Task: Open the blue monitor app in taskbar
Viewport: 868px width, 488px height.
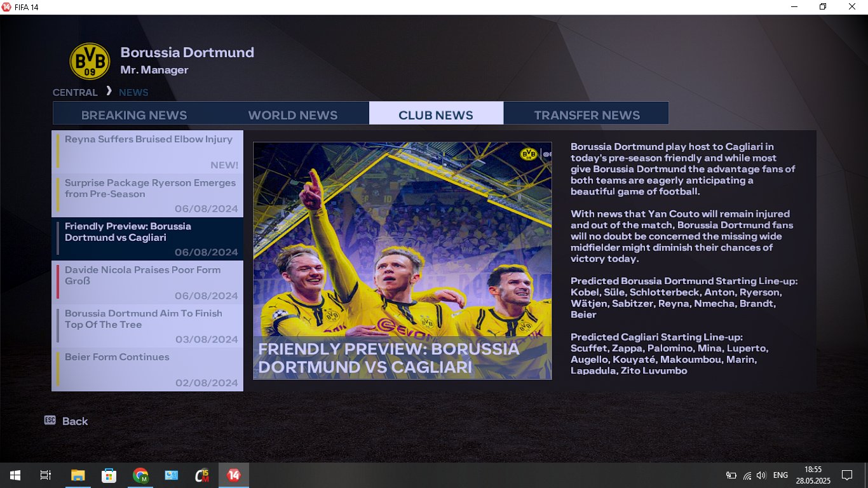Action: tap(172, 475)
